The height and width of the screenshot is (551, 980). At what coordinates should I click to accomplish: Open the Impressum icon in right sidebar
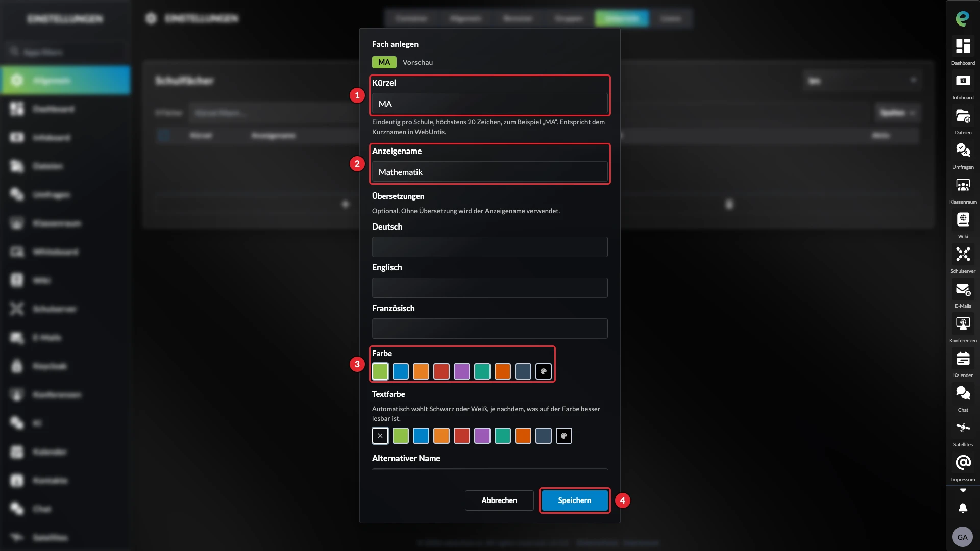(x=963, y=463)
